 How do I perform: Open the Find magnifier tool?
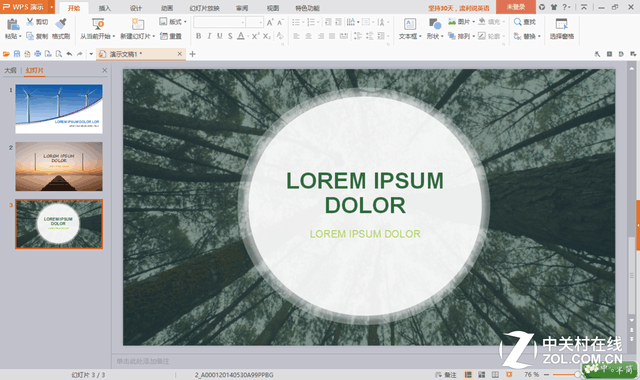coord(517,22)
